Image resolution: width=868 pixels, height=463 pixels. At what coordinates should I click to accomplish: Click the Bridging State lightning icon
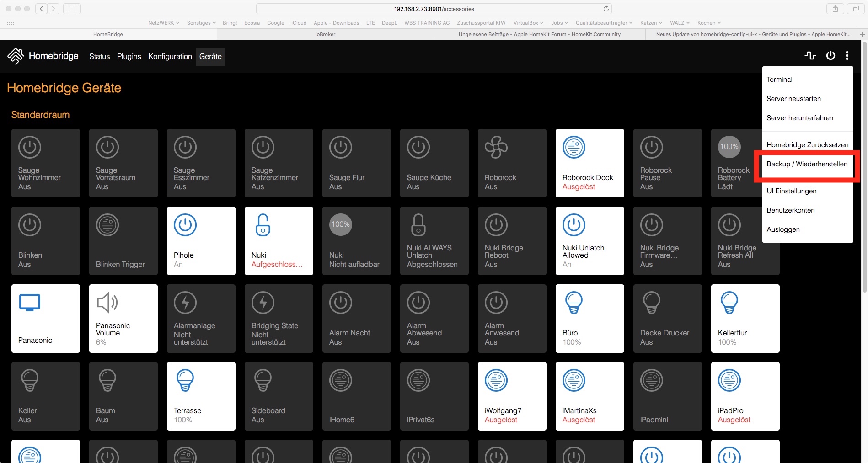(x=263, y=303)
